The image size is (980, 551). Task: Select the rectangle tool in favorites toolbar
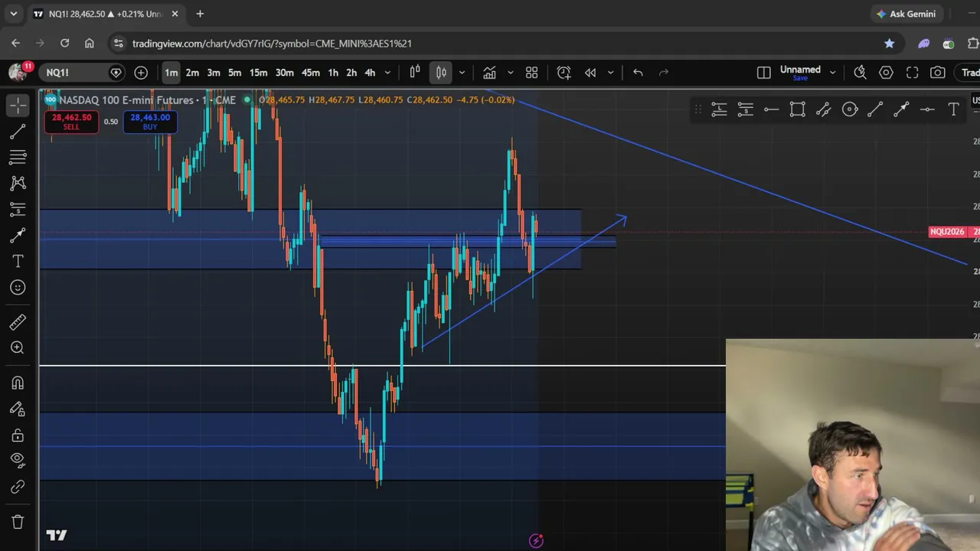pyautogui.click(x=797, y=110)
